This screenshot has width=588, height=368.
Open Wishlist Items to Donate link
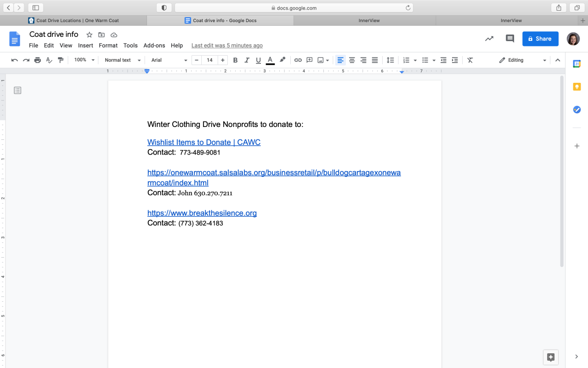click(x=204, y=143)
